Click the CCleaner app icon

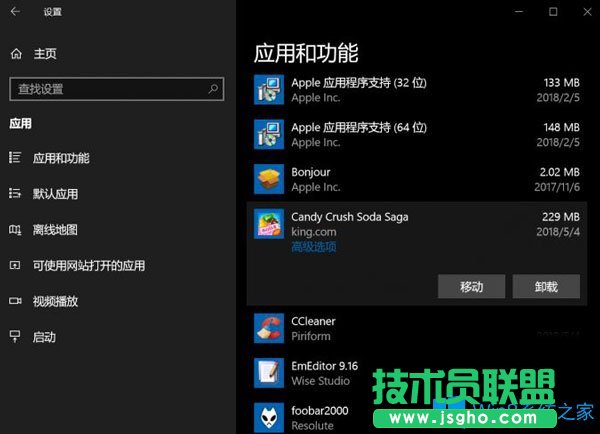tap(269, 328)
